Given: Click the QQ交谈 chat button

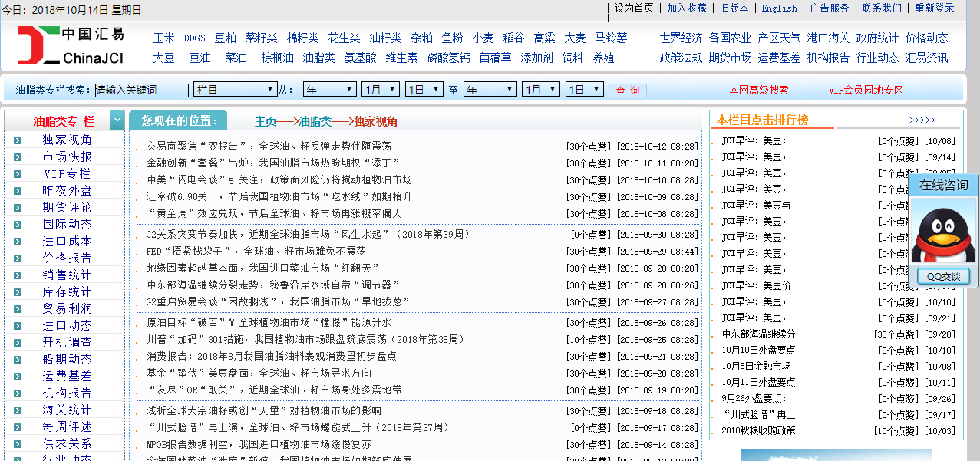Looking at the screenshot, I should point(943,277).
